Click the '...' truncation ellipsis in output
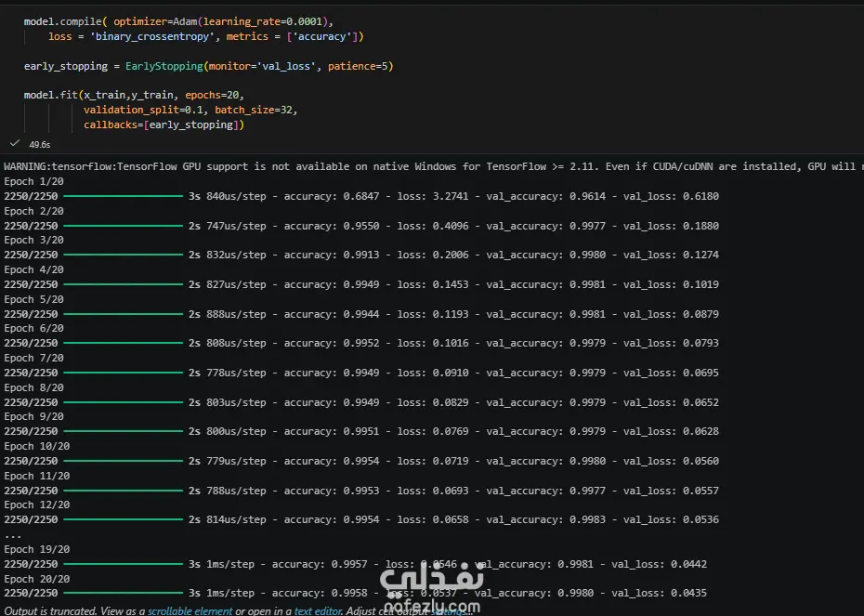This screenshot has width=864, height=616. tap(12, 535)
